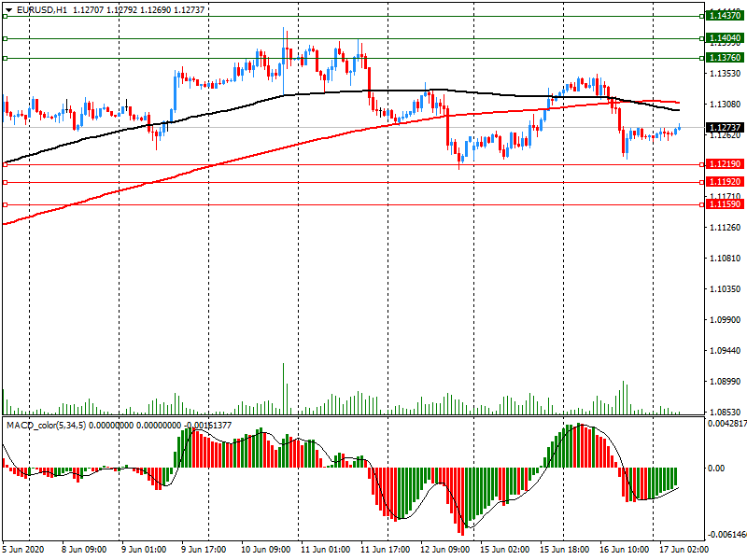The height and width of the screenshot is (560, 747).
Task: Select the green 1.14370 price label
Action: tap(725, 16)
